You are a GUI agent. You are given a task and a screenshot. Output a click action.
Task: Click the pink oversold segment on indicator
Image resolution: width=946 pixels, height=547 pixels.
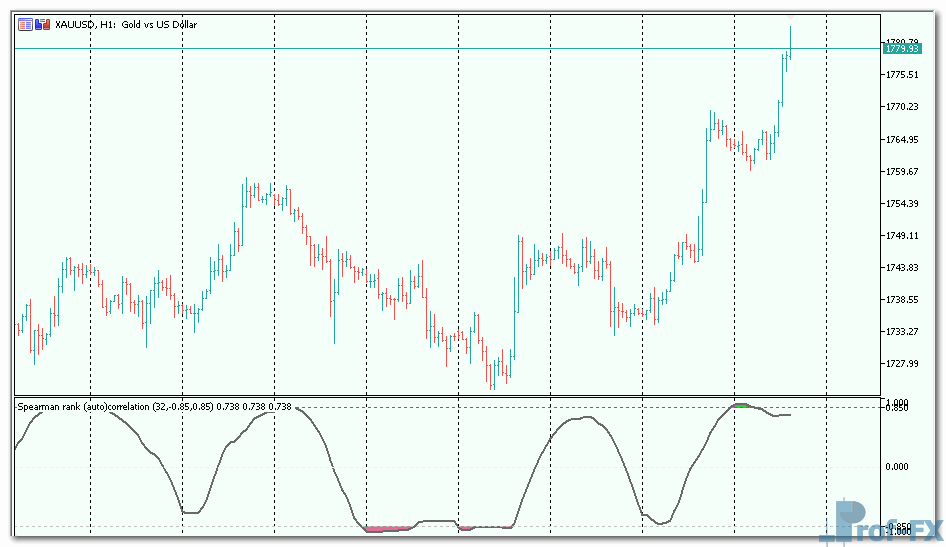coord(388,528)
